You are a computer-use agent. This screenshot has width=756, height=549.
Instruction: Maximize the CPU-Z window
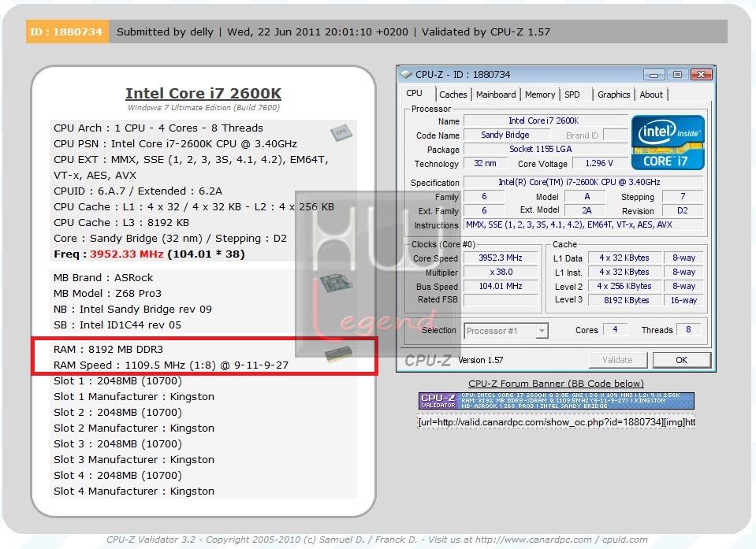click(677, 75)
